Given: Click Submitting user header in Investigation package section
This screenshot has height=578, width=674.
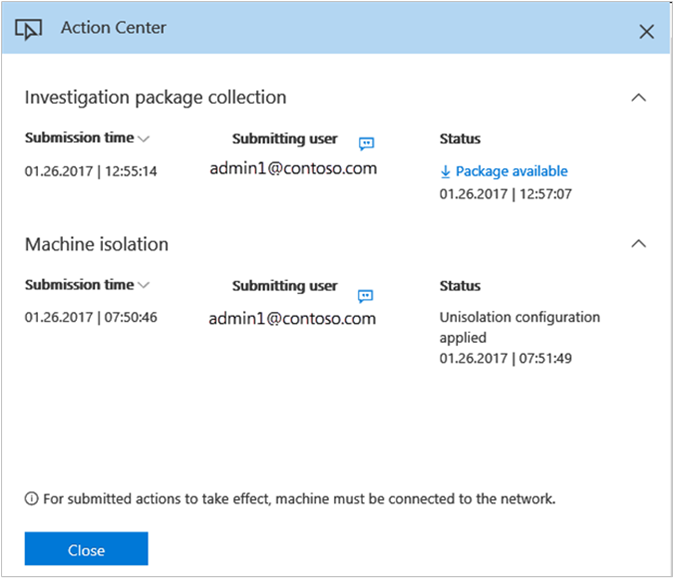Looking at the screenshot, I should point(285,139).
